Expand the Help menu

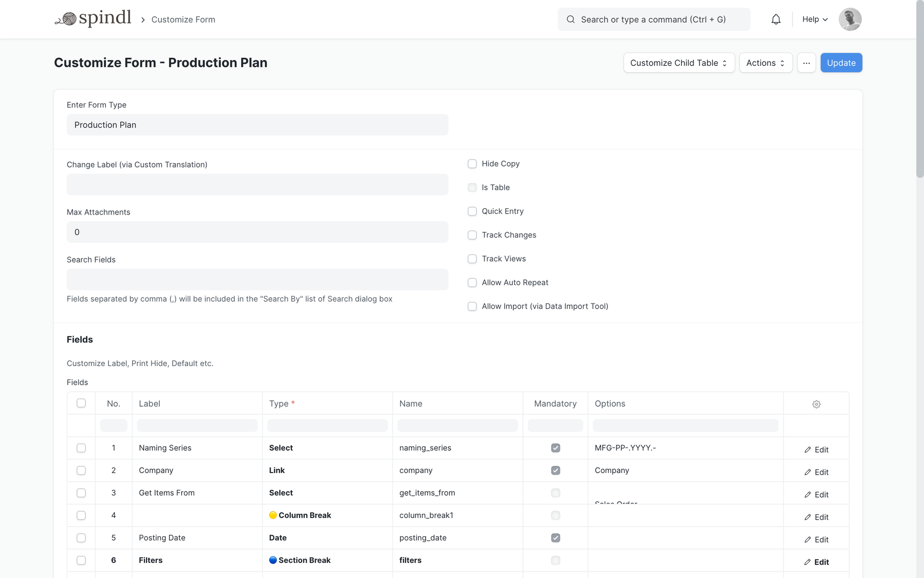click(814, 19)
